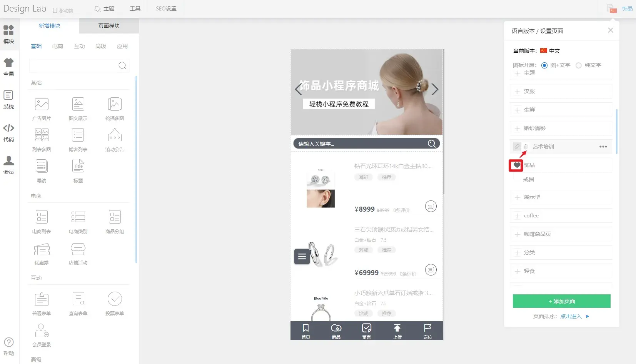Click the module search input field

[73, 65]
